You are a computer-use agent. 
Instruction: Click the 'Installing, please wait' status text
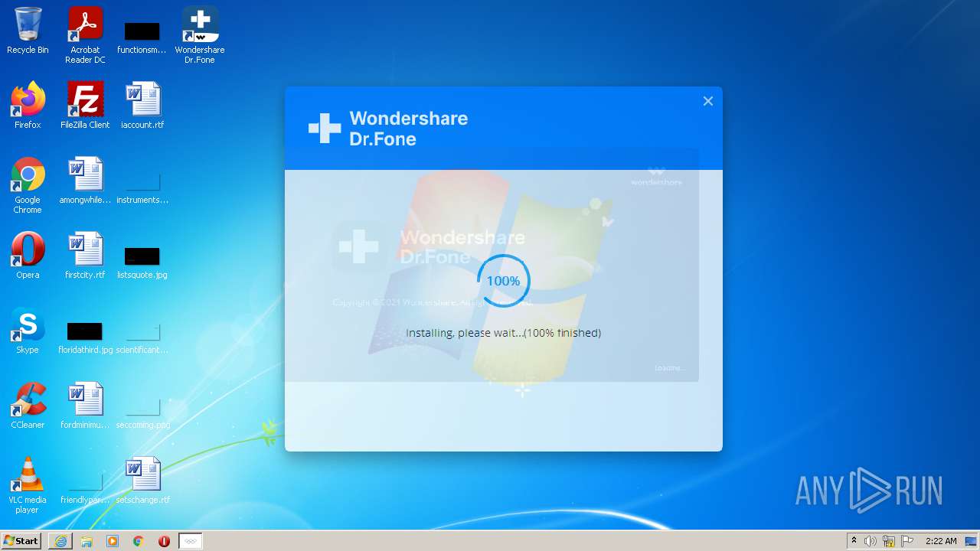pyautogui.click(x=503, y=333)
